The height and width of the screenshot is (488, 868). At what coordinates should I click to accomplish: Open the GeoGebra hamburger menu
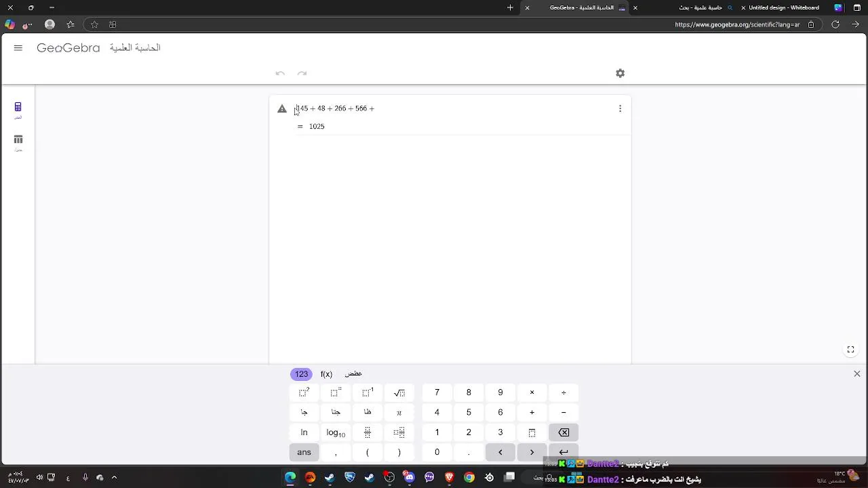click(18, 48)
